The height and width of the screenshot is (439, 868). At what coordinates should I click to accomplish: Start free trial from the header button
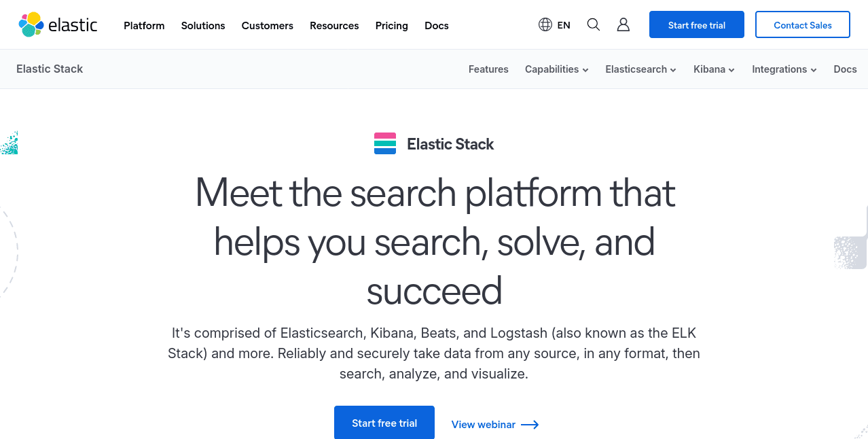point(697,24)
